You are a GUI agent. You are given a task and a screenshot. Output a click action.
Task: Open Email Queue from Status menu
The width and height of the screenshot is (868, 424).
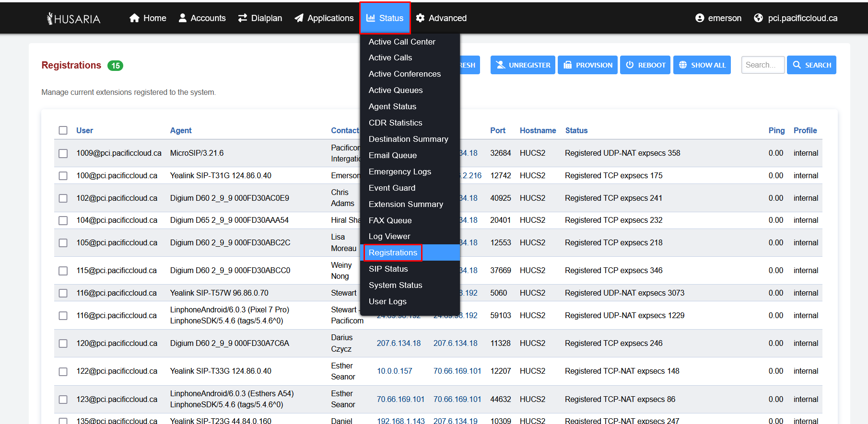(x=410, y=155)
